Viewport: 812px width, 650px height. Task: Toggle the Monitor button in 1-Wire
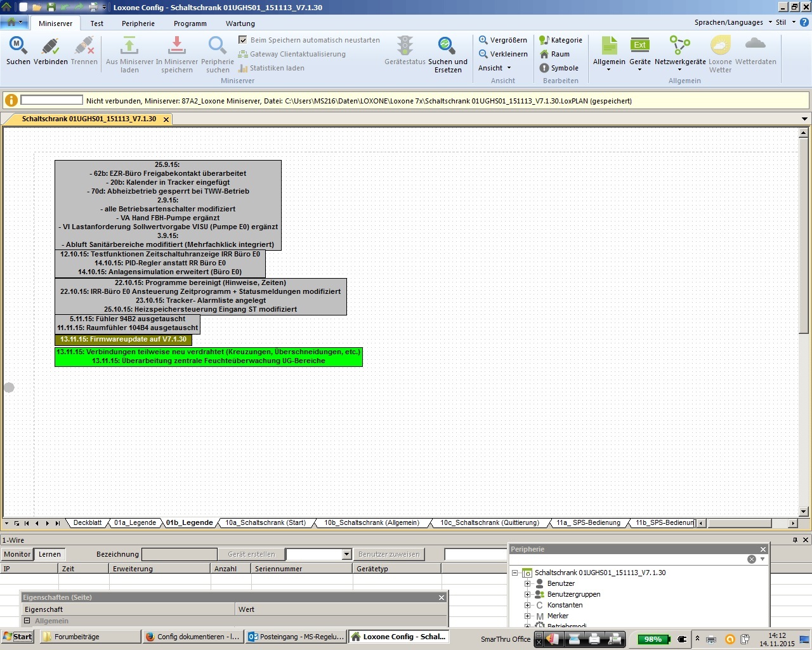(x=16, y=554)
